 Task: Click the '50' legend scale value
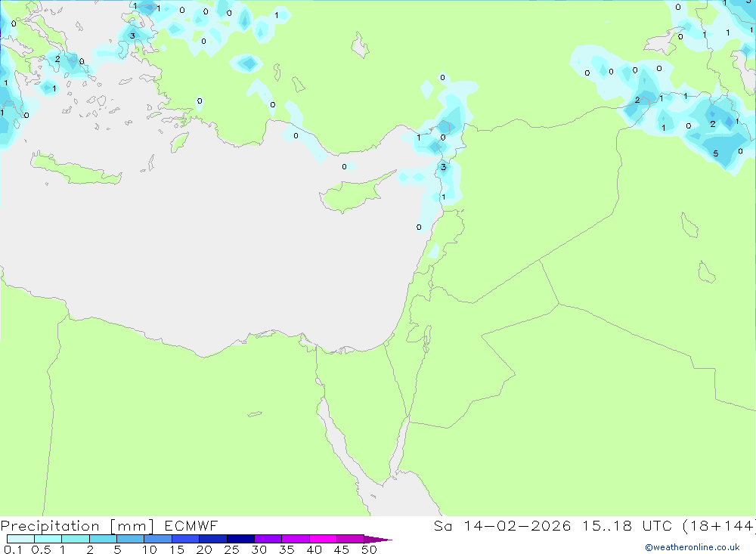coord(370,549)
